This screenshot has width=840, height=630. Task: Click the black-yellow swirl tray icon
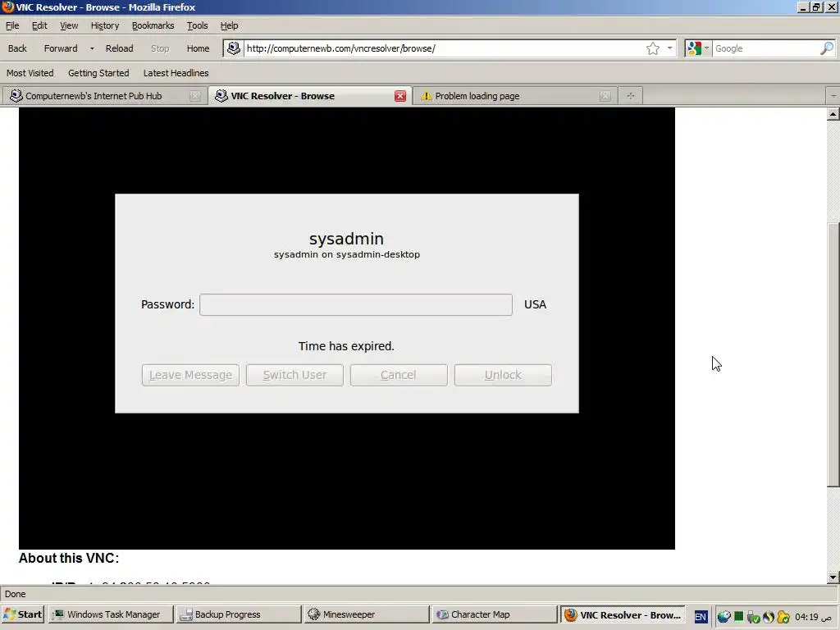[769, 617]
